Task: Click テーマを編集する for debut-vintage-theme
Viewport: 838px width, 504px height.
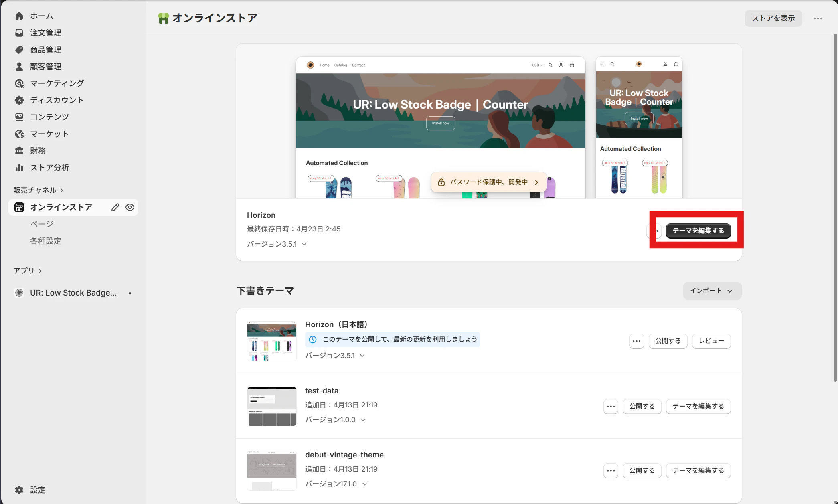Action: [698, 471]
